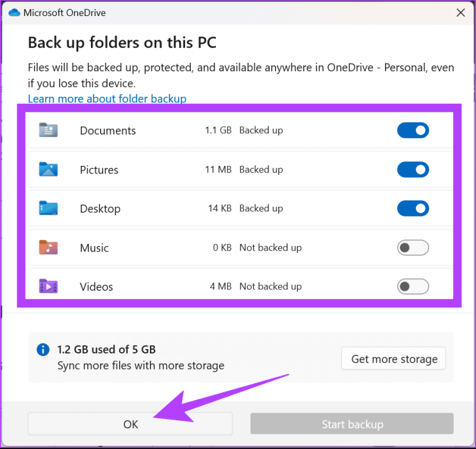Click the Start backup button

352,424
